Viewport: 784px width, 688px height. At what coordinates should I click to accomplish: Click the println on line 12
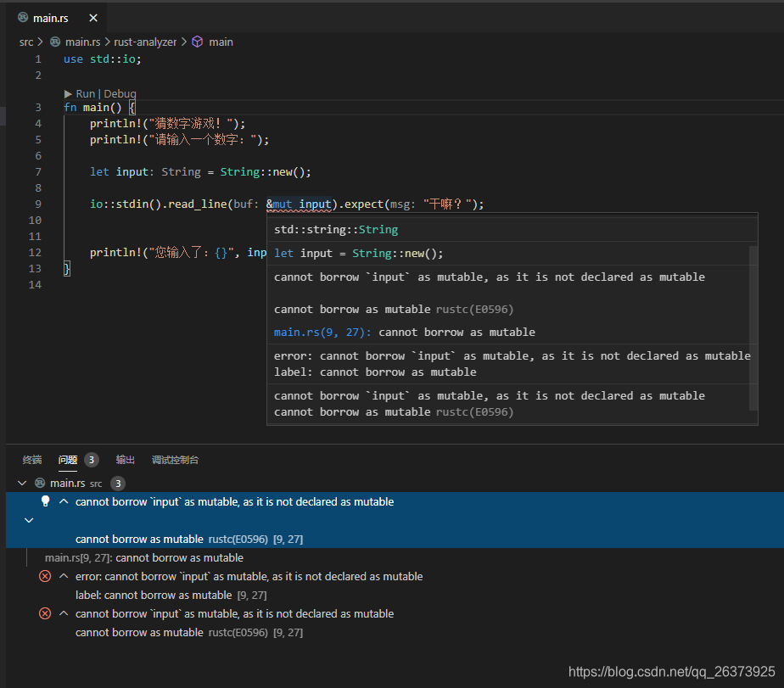coord(116,253)
